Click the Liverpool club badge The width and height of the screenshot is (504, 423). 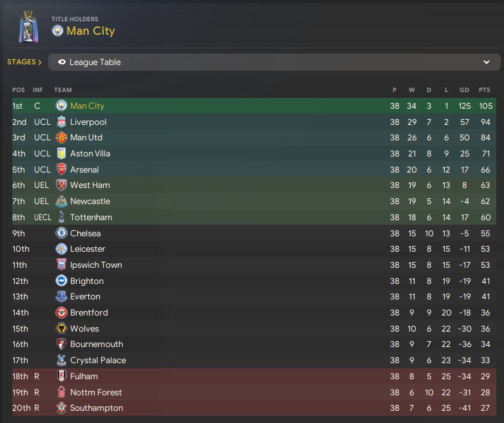61,122
